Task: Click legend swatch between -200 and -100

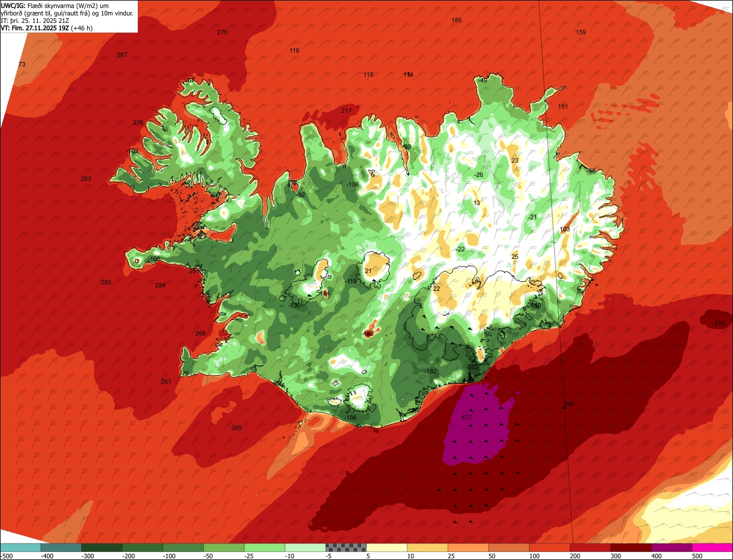Action: [142, 547]
